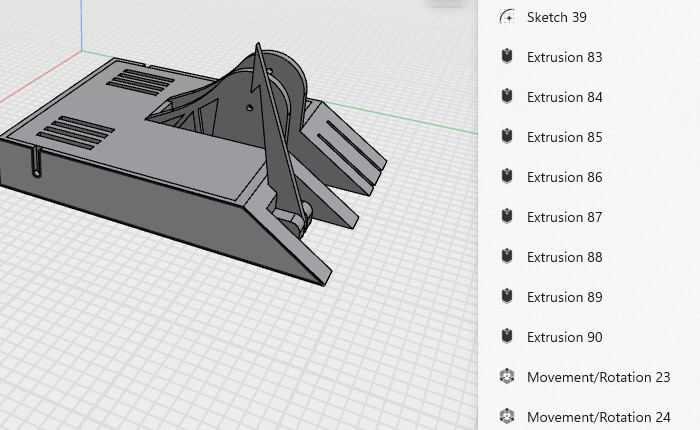Click the Extrusion 90 cube icon
The image size is (700, 430).
(x=507, y=337)
